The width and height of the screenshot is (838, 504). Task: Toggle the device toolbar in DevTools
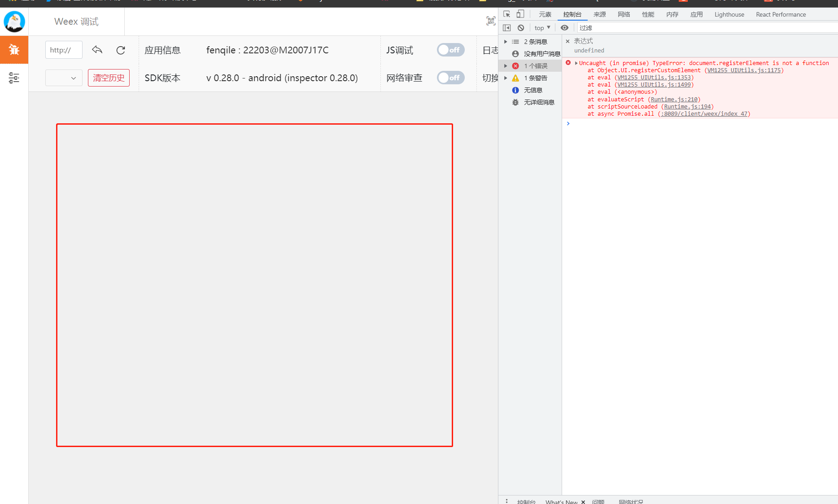coord(520,14)
